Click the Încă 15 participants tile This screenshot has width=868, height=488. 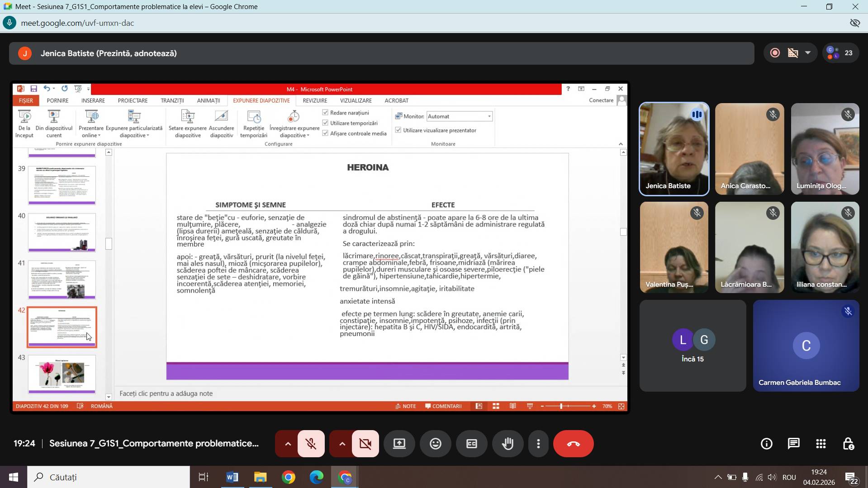(693, 346)
